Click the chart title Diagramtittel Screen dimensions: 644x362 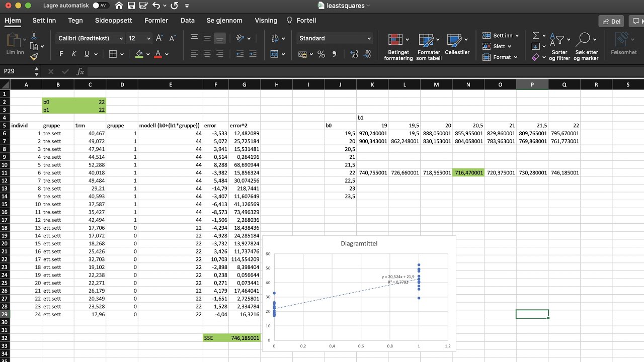coord(359,243)
